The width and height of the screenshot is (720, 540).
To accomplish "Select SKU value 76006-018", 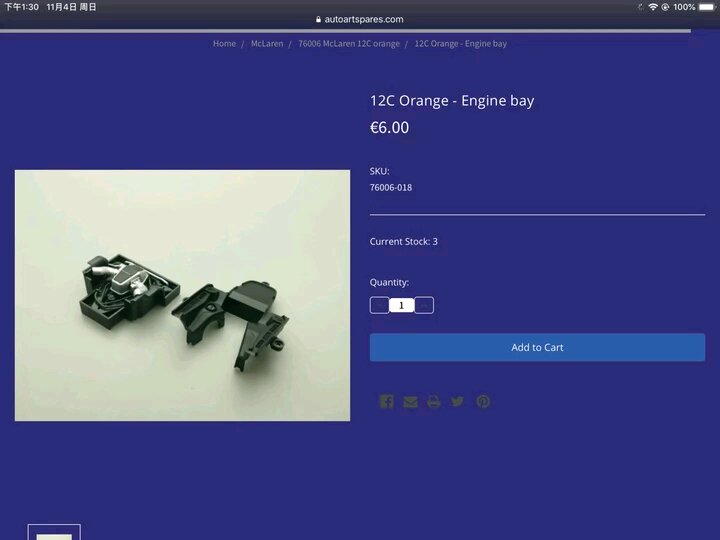I will pos(391,187).
